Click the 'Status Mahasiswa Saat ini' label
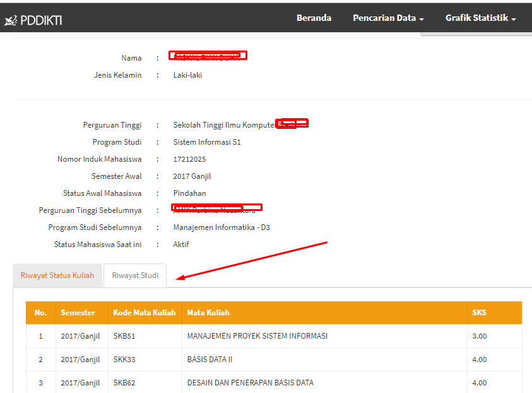The width and height of the screenshot is (532, 393). (x=98, y=245)
